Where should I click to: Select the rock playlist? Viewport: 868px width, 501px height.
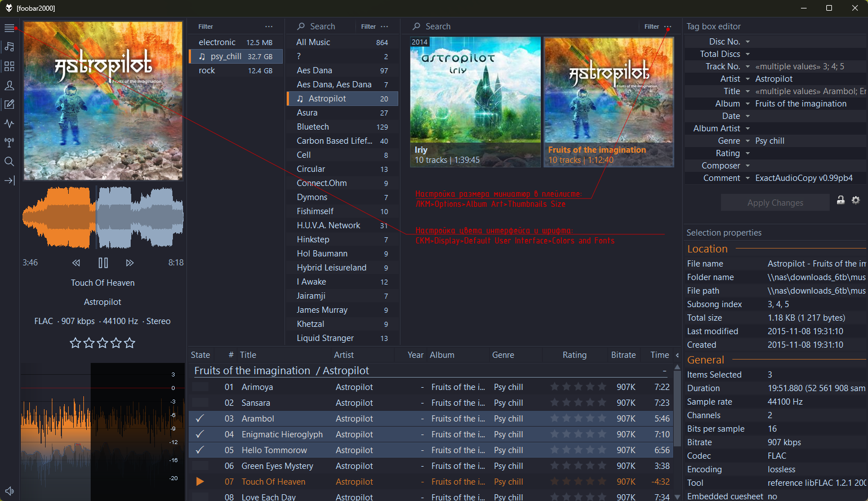coord(235,70)
